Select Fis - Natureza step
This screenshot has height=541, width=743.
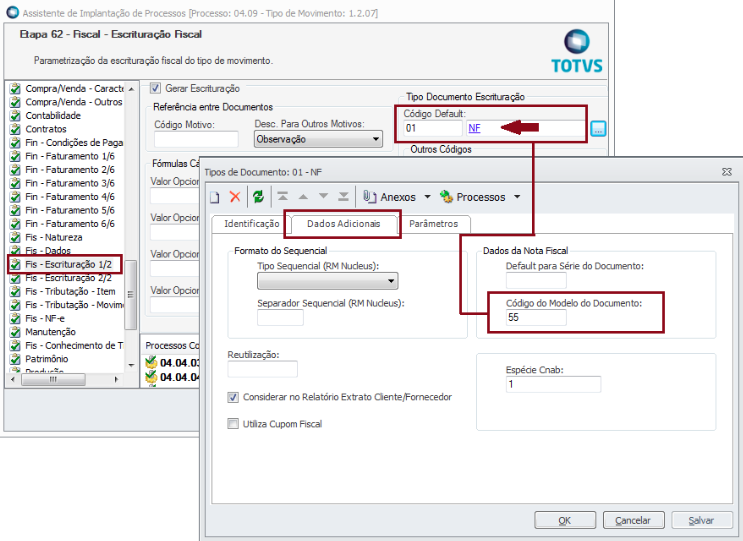pyautogui.click(x=54, y=237)
